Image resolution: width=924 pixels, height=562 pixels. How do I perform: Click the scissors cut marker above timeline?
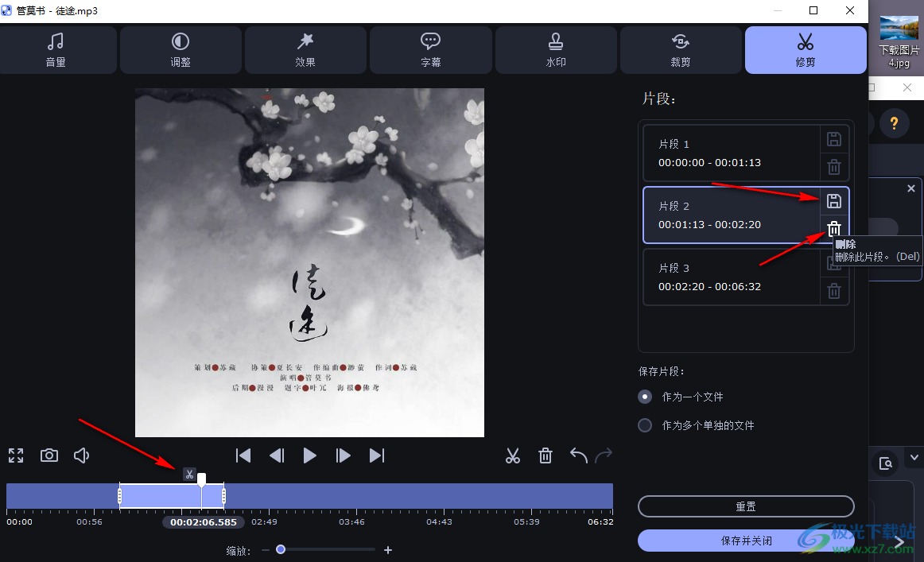[x=189, y=475]
